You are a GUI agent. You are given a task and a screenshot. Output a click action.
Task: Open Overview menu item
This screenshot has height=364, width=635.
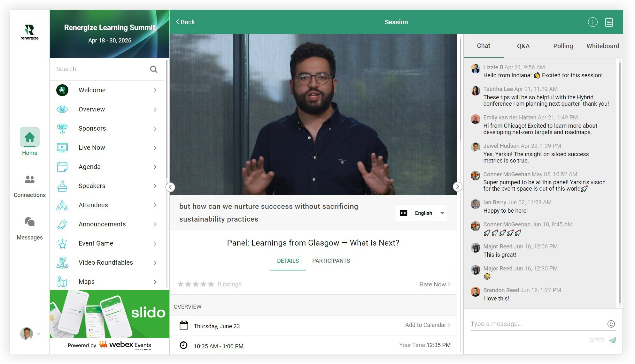click(107, 110)
